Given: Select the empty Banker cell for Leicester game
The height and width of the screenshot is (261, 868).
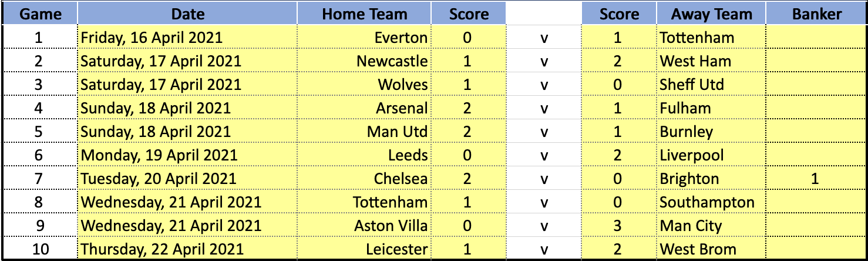Looking at the screenshot, I should [815, 250].
